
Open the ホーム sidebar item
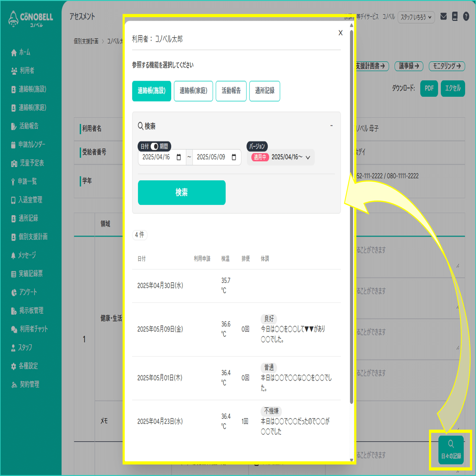click(25, 52)
